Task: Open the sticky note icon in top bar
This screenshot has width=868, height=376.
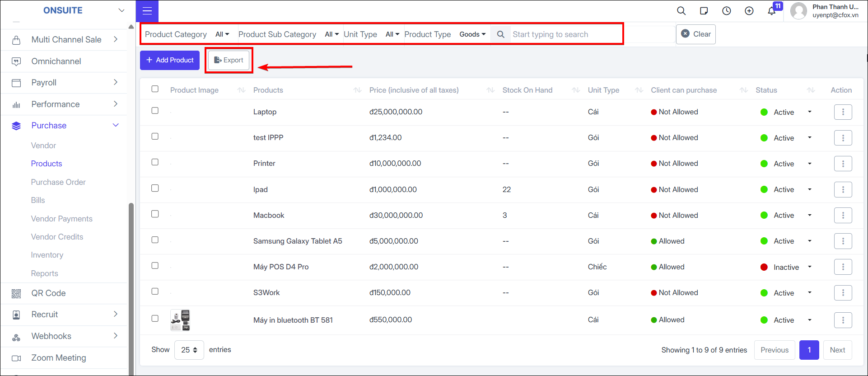Action: pos(704,11)
